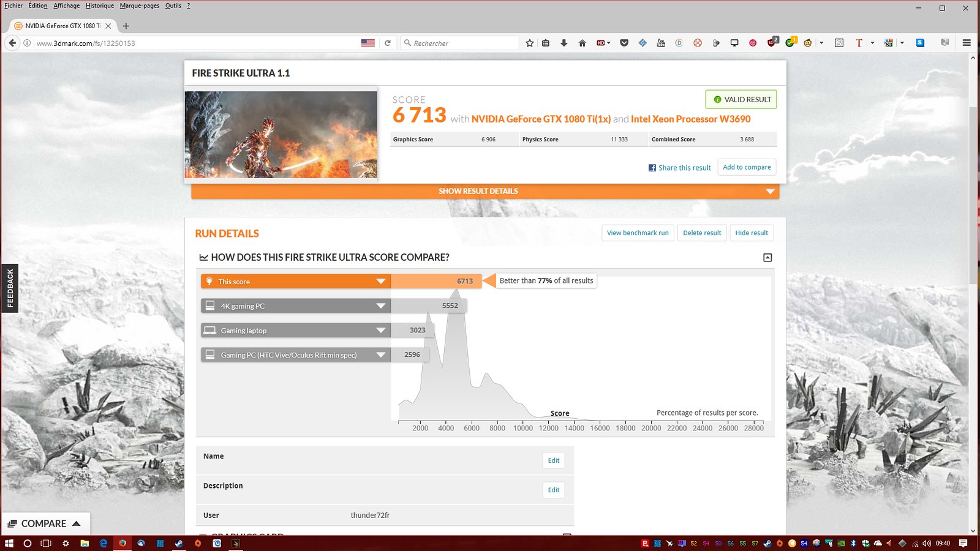This screenshot has height=551, width=980.
Task: Click the page vertical scrollbar
Action: point(973,196)
